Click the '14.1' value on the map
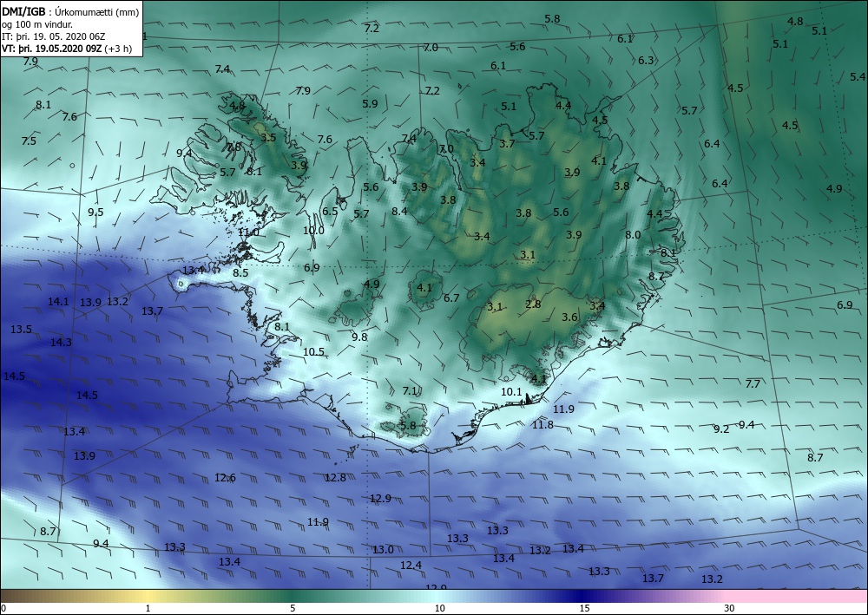This screenshot has height=615, width=868. (x=58, y=301)
